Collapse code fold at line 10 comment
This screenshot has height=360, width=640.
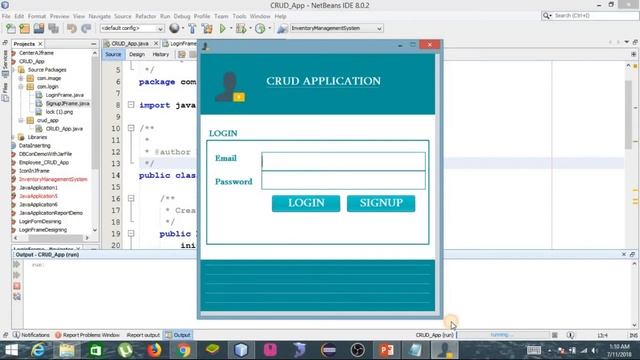tap(131, 128)
